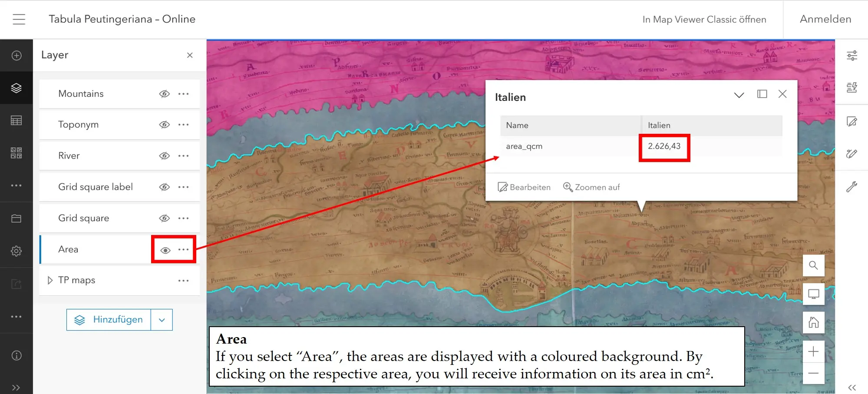Open the Layers sidebar icon

tap(17, 88)
